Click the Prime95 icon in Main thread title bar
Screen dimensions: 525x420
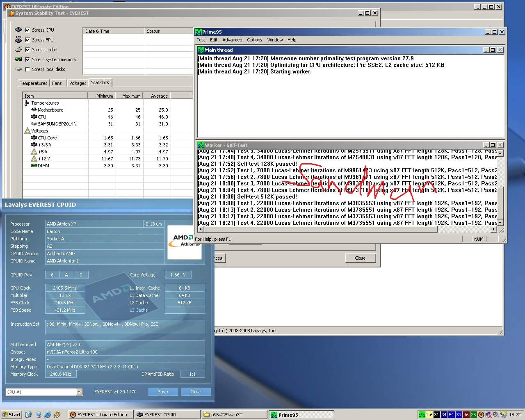(201, 50)
